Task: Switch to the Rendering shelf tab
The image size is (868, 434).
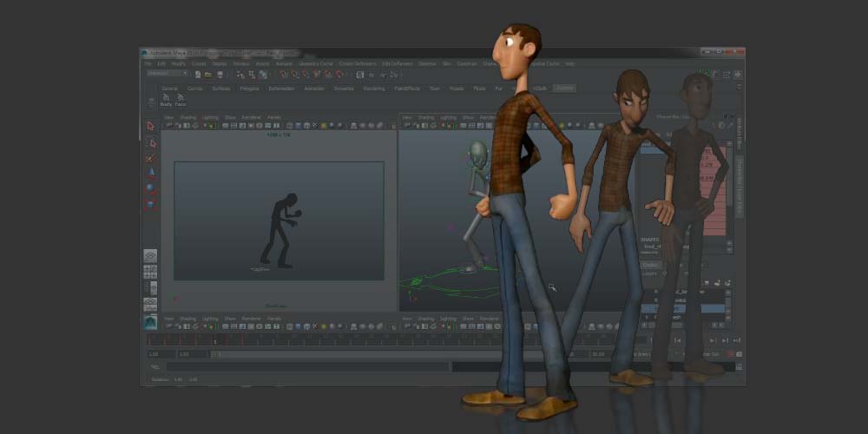Action: click(374, 89)
